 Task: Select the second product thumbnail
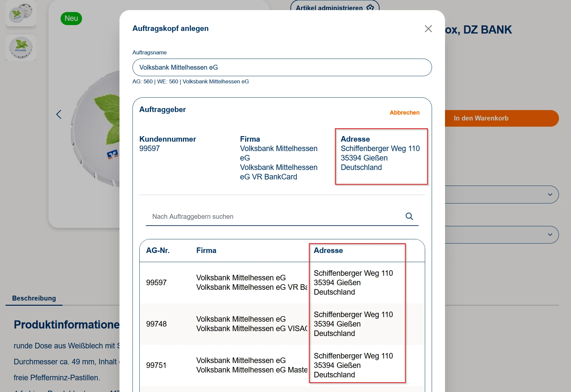tap(21, 48)
